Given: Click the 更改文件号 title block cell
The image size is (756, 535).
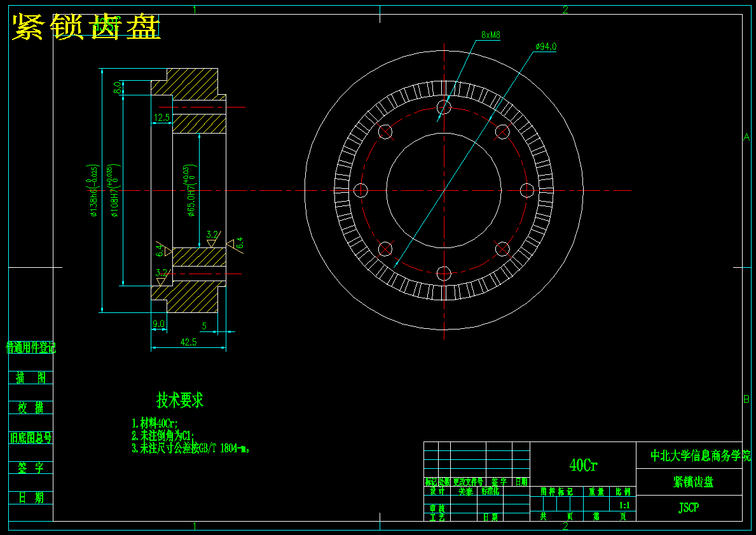Looking at the screenshot, I should click(x=468, y=482).
